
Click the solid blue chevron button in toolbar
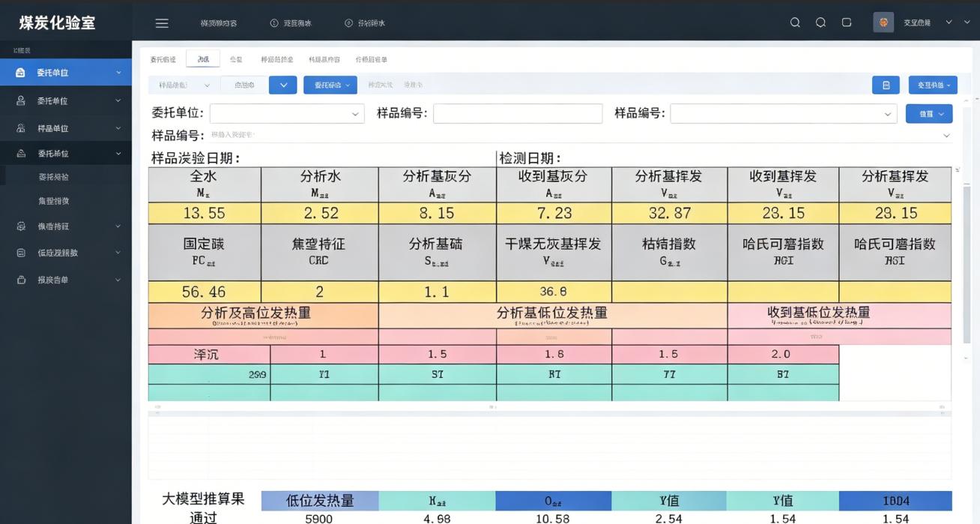point(283,85)
